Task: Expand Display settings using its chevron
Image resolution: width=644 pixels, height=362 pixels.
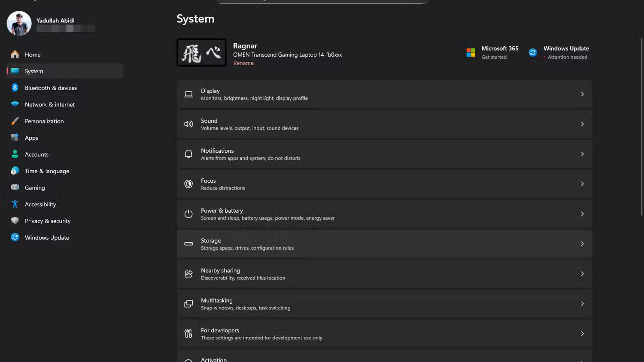Action: pyautogui.click(x=582, y=94)
